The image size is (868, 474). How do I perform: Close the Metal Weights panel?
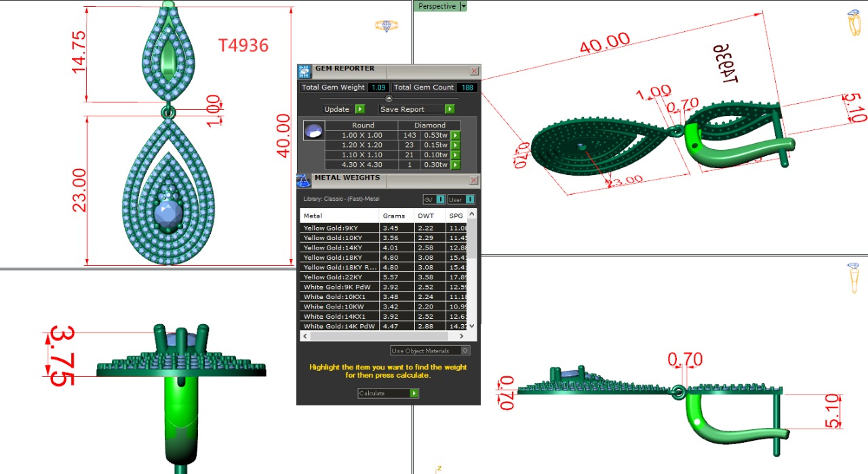(474, 180)
